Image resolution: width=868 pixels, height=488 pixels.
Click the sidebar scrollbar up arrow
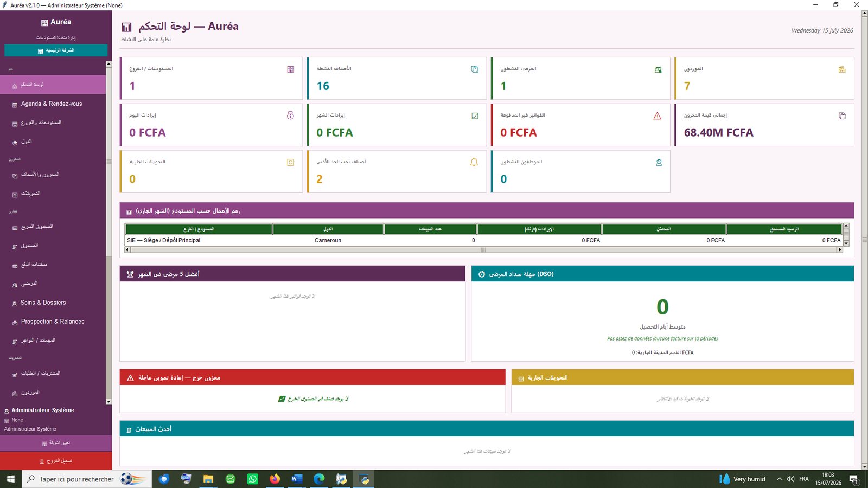[x=108, y=64]
